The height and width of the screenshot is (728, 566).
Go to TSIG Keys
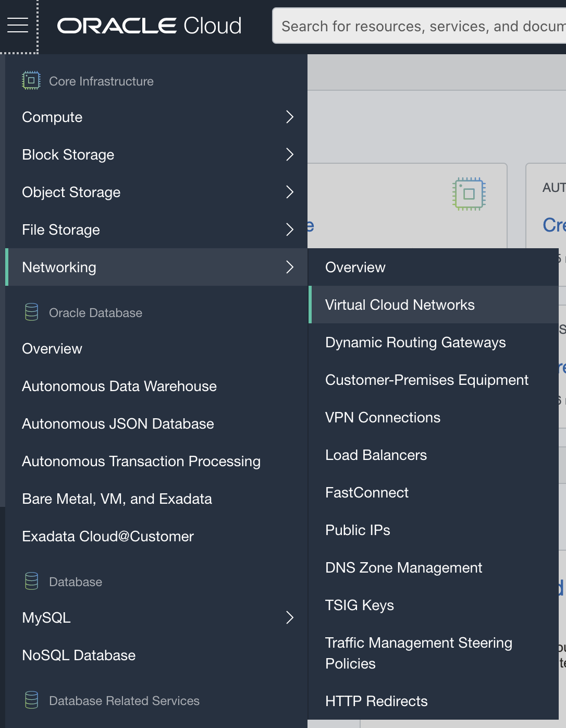434,605
